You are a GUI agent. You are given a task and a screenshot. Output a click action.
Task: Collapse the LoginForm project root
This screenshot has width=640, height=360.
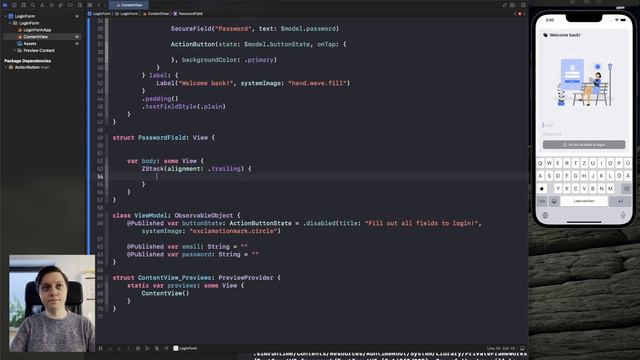tap(5, 16)
